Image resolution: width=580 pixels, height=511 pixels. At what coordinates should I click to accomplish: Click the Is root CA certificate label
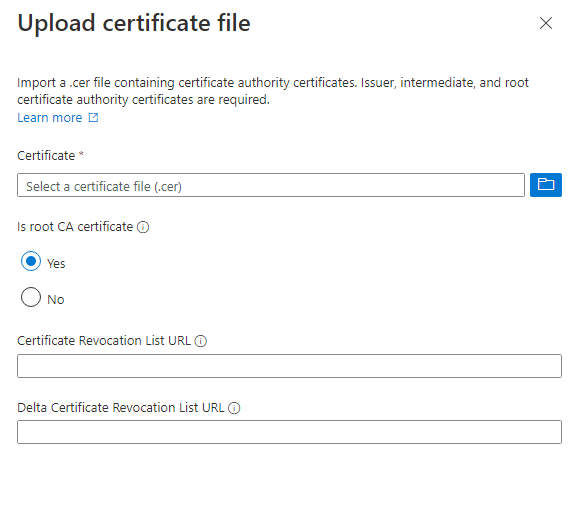(x=75, y=226)
